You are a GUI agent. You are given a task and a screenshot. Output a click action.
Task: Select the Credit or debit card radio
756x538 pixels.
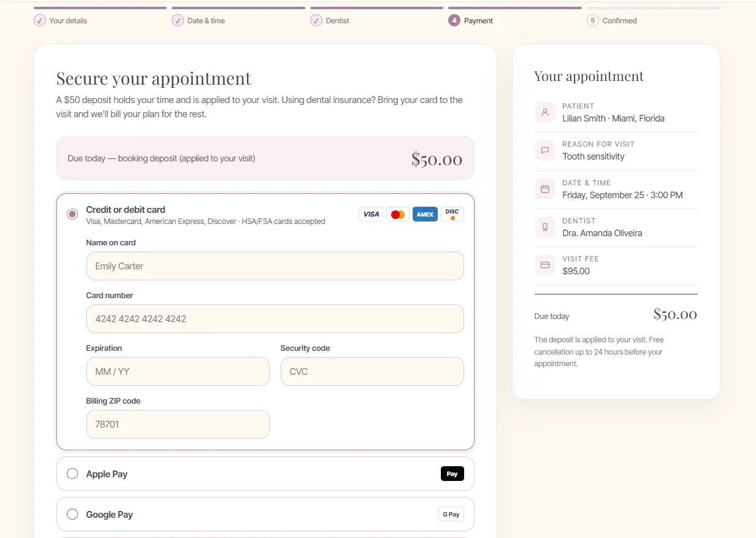tap(72, 214)
